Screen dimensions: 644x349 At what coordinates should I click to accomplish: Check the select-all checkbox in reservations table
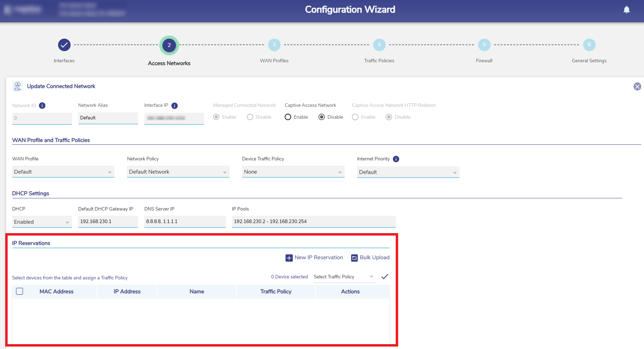pyautogui.click(x=19, y=291)
